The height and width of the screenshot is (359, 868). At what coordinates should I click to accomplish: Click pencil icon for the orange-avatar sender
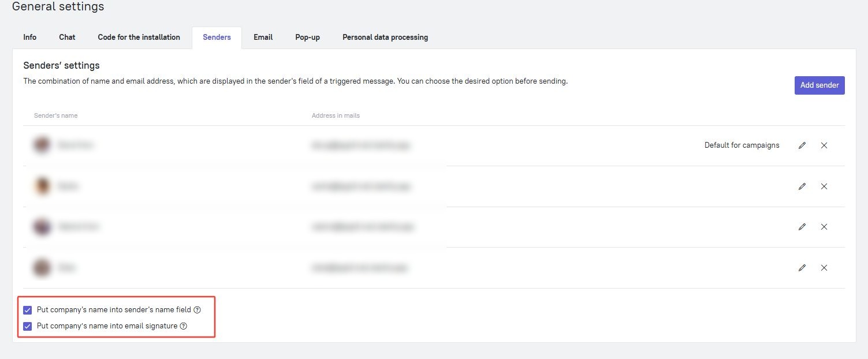[x=802, y=186]
